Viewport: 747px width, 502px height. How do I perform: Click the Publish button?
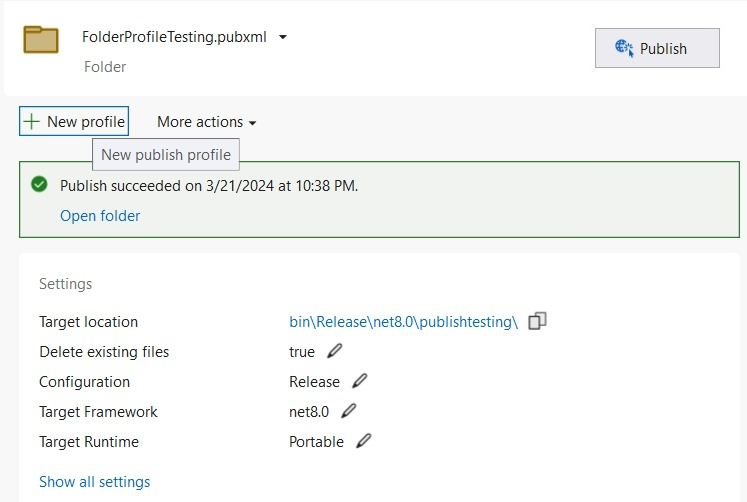click(657, 48)
